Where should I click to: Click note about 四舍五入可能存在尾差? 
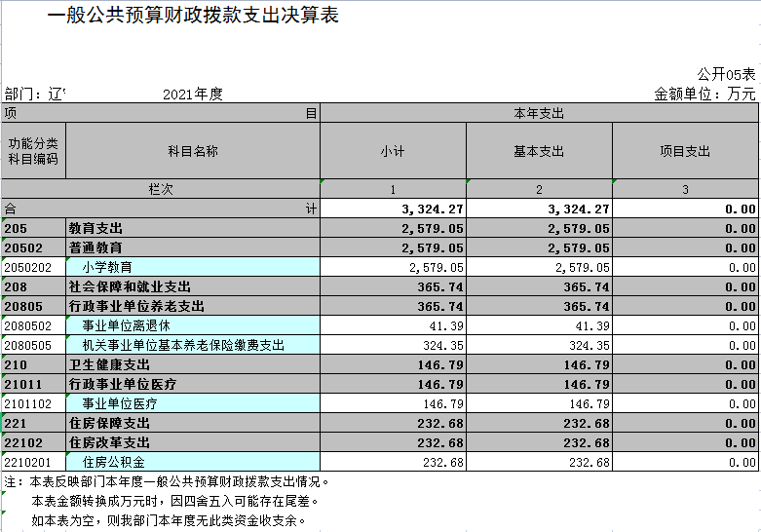coord(175,501)
